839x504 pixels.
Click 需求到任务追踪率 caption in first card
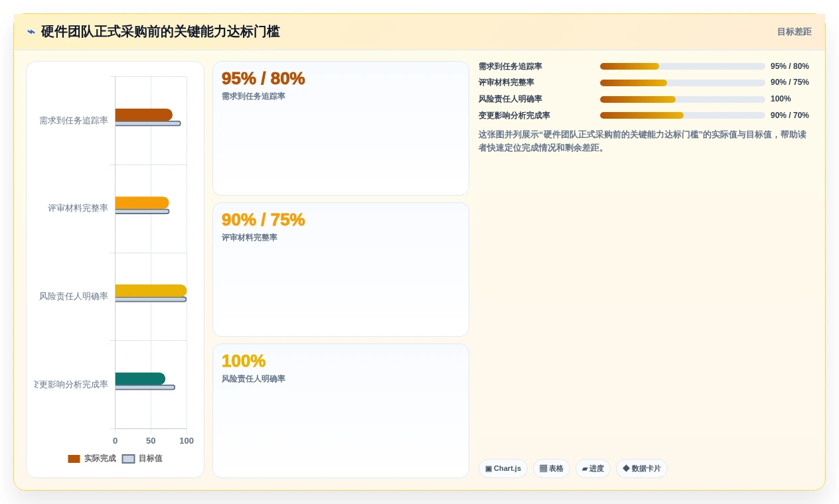click(254, 96)
